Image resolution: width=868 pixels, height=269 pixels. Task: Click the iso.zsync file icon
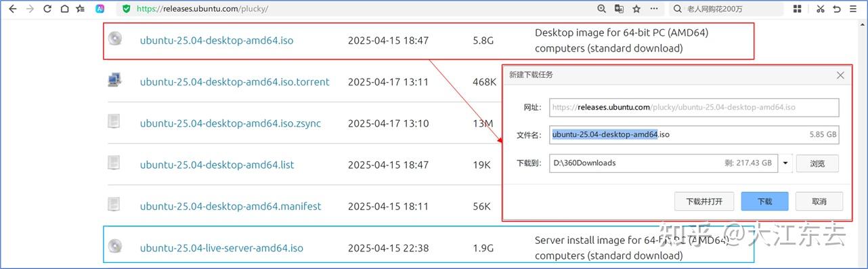114,121
